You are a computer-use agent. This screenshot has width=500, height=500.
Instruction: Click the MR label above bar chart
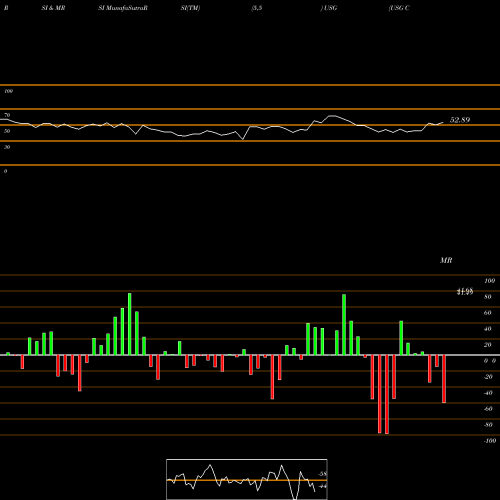pyautogui.click(x=446, y=260)
